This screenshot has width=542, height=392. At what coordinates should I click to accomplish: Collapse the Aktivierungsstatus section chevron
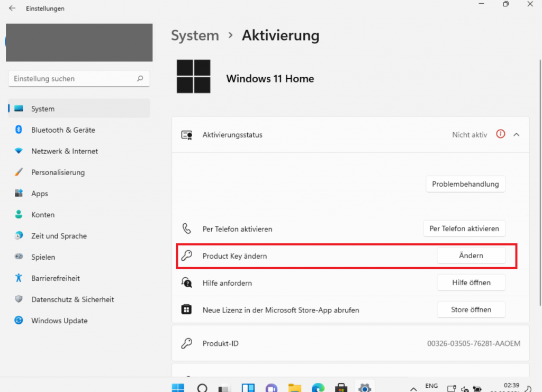click(x=517, y=135)
